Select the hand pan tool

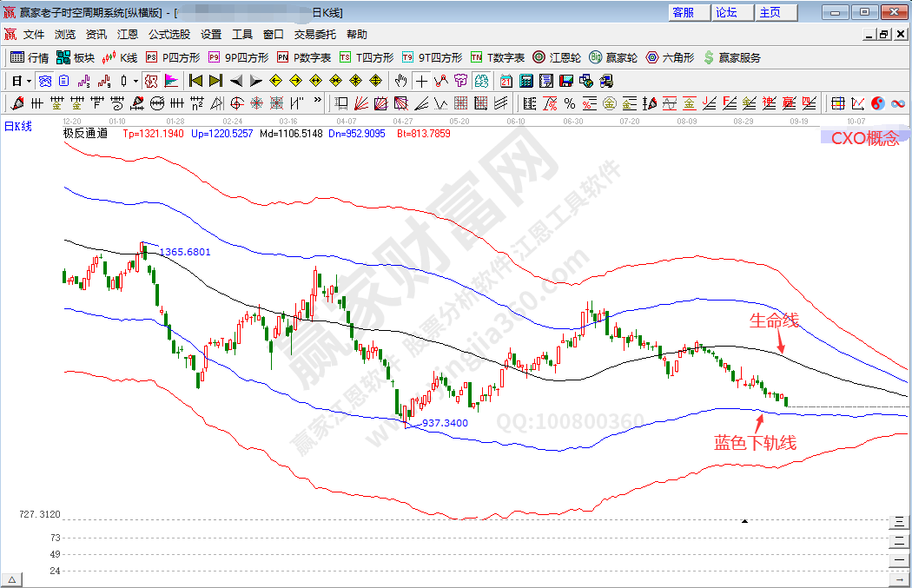pos(400,81)
